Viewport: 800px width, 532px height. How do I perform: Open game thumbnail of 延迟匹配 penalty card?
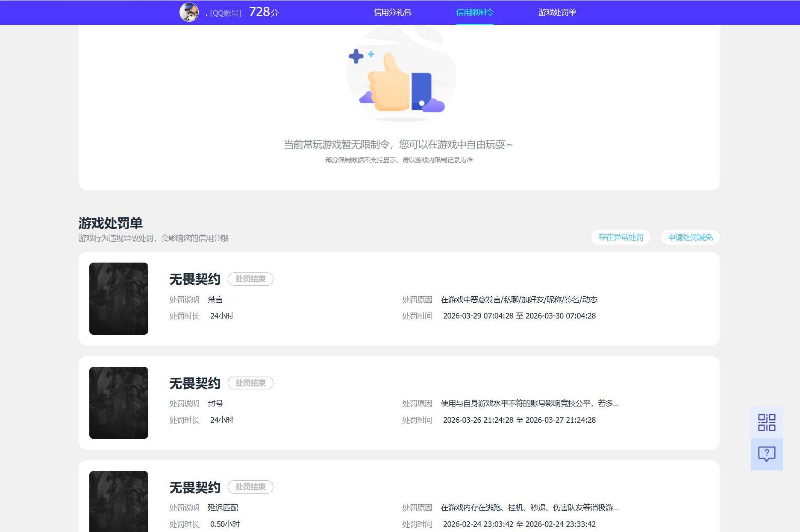pyautogui.click(x=119, y=501)
